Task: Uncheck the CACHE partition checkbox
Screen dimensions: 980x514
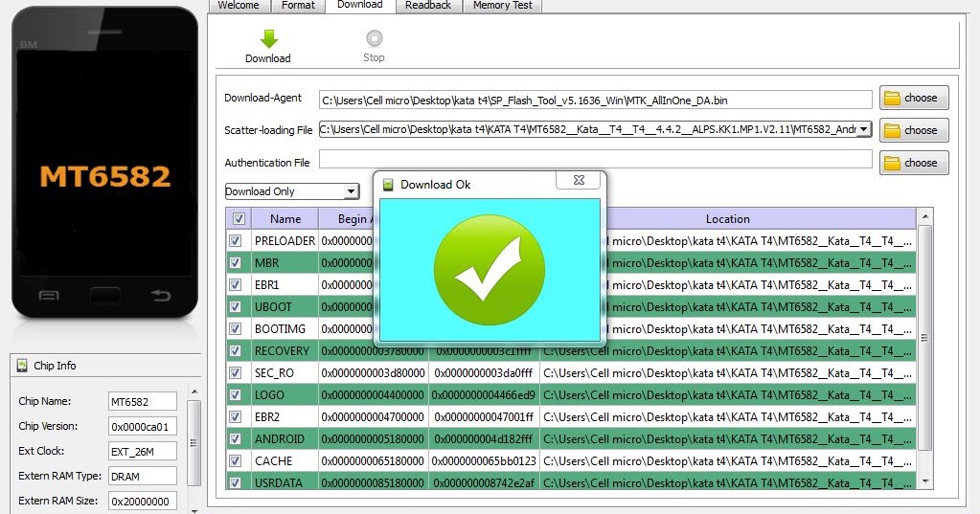Action: pyautogui.click(x=236, y=461)
